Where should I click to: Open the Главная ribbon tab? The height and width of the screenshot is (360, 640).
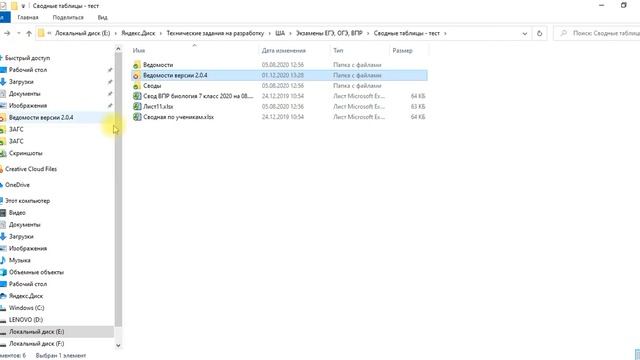pyautogui.click(x=28, y=18)
